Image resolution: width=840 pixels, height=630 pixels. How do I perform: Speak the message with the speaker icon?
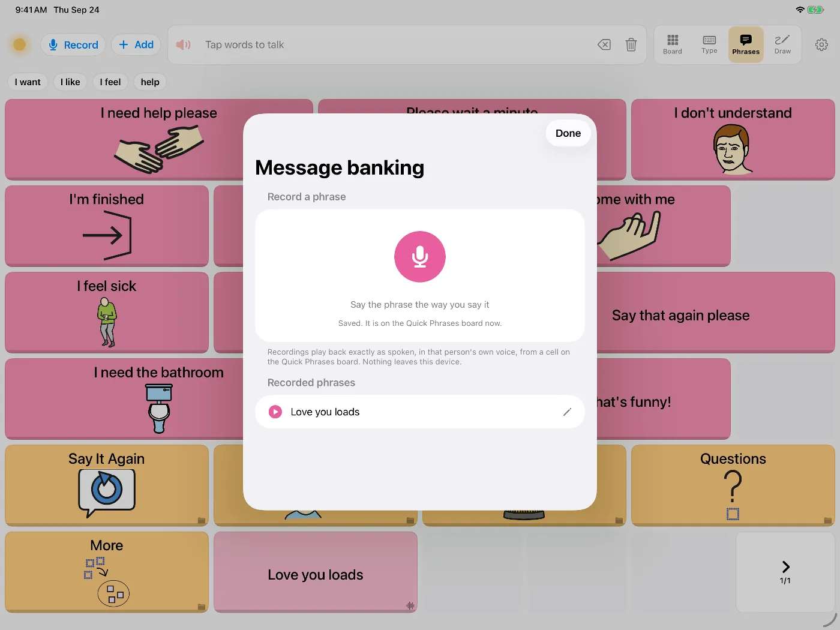(183, 44)
